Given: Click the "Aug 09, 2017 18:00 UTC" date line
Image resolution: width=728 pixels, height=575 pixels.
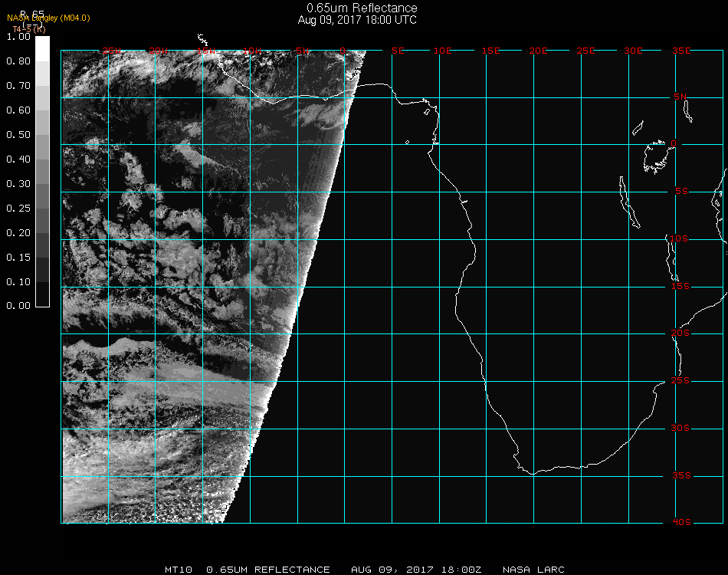Looking at the screenshot, I should coord(357,20).
